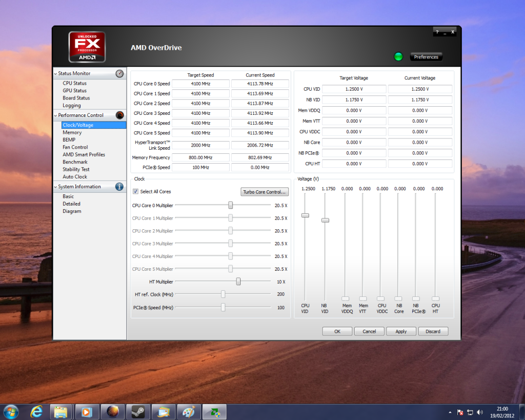
Task: Open Basic system information
Action: point(68,196)
